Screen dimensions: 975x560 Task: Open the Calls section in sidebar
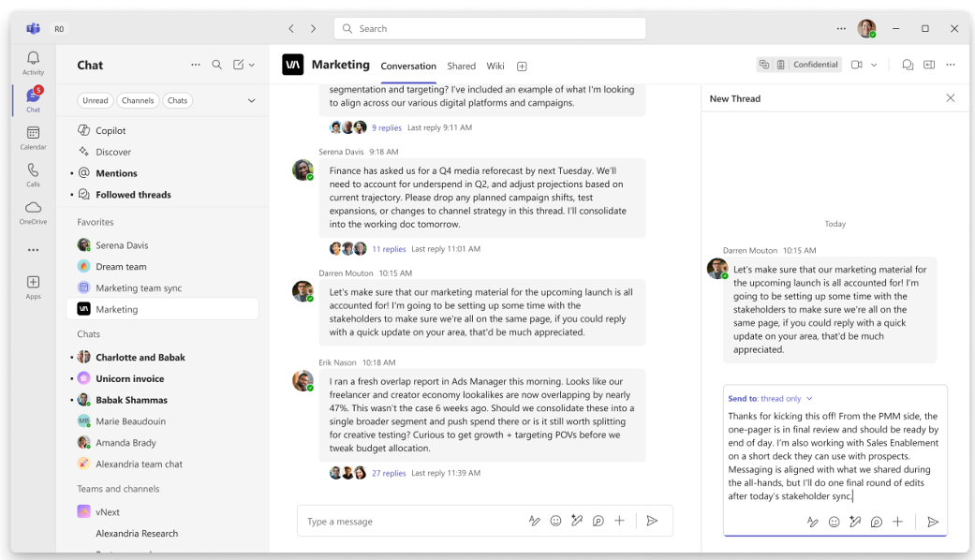[x=33, y=175]
